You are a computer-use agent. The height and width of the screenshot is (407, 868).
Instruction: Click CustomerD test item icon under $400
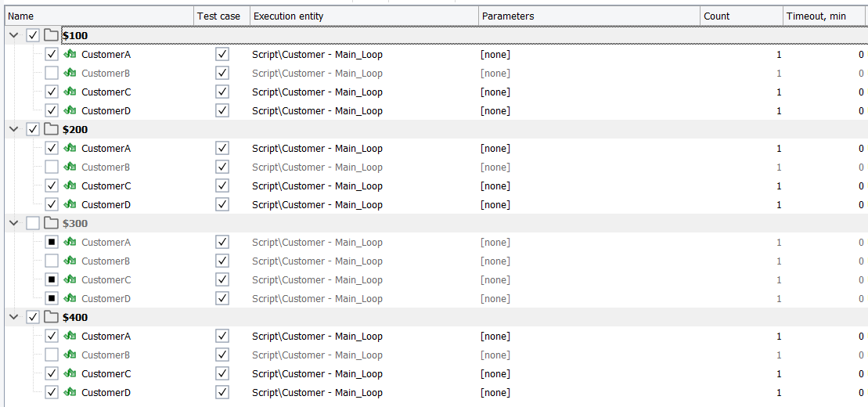click(70, 392)
